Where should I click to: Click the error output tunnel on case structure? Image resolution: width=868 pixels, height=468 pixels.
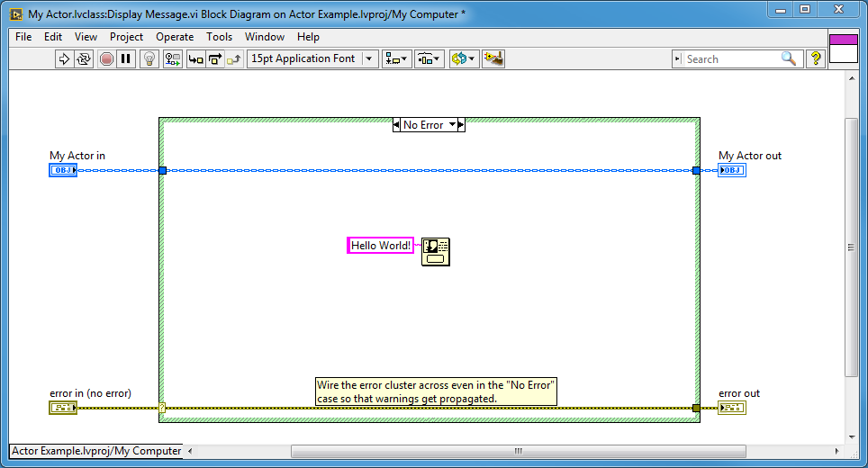click(x=696, y=409)
